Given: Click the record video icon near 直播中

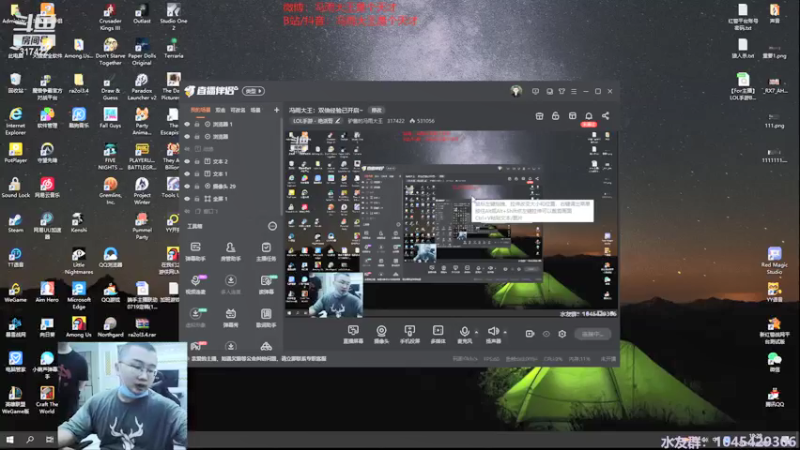Looking at the screenshot, I should tap(530, 334).
